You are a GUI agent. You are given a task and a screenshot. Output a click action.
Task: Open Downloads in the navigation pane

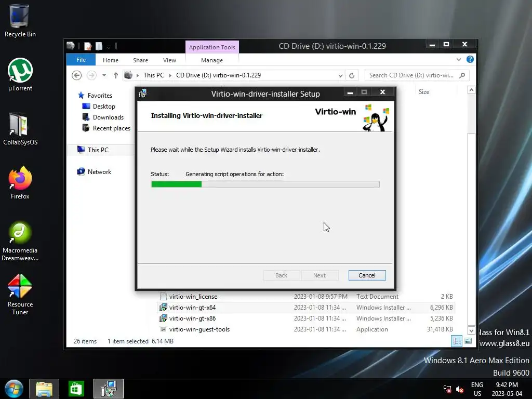pos(108,117)
